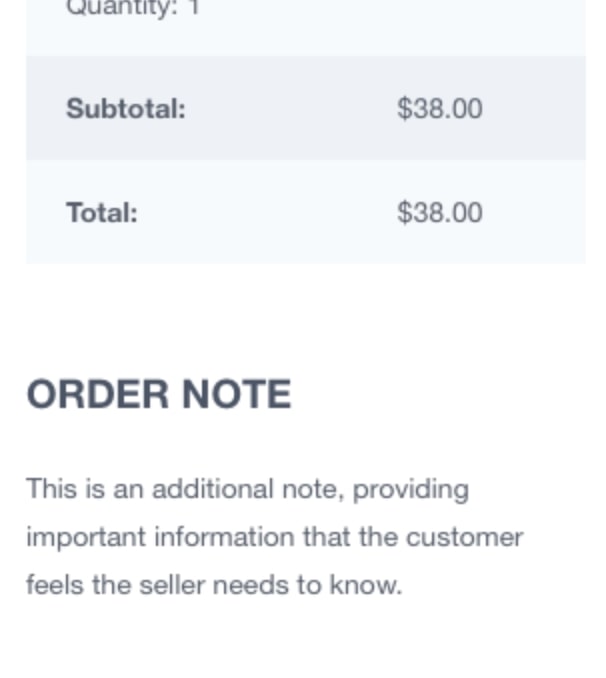
Task: Click the Quantity: 1 text
Action: 132,7
